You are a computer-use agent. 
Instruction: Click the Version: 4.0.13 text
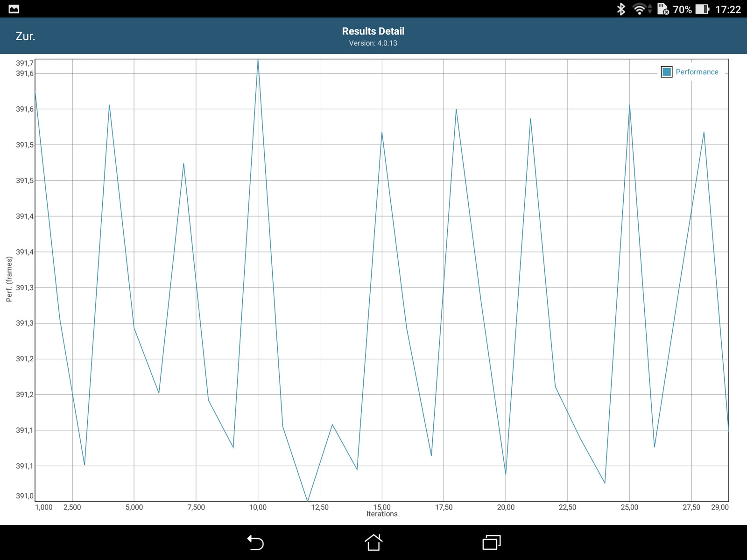(373, 43)
